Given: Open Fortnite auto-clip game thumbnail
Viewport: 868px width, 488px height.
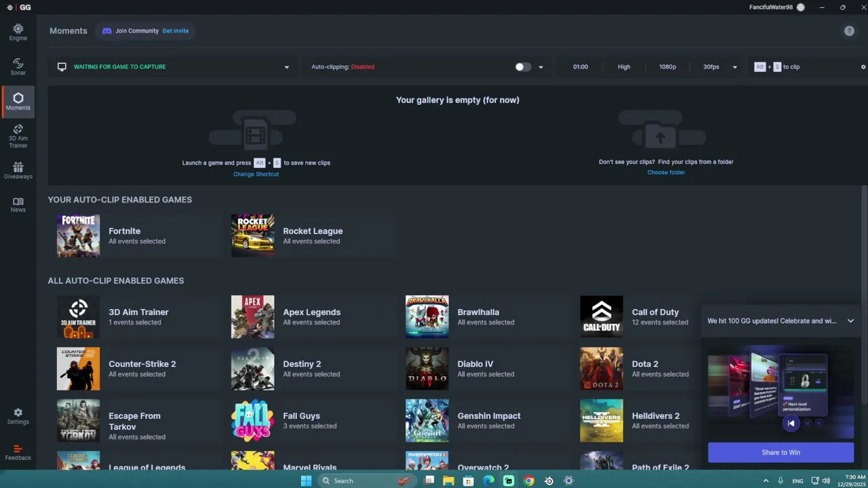Looking at the screenshot, I should click(x=78, y=235).
